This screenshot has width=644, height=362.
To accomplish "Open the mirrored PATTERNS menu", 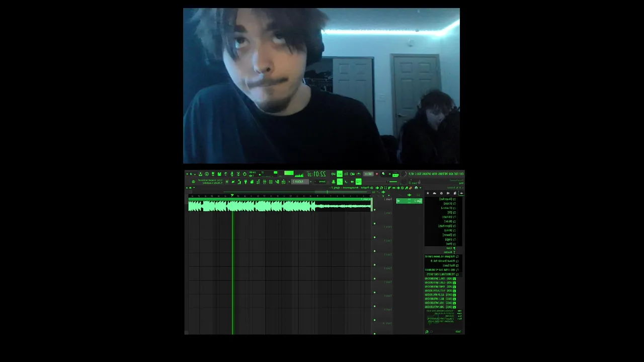I will click(443, 174).
